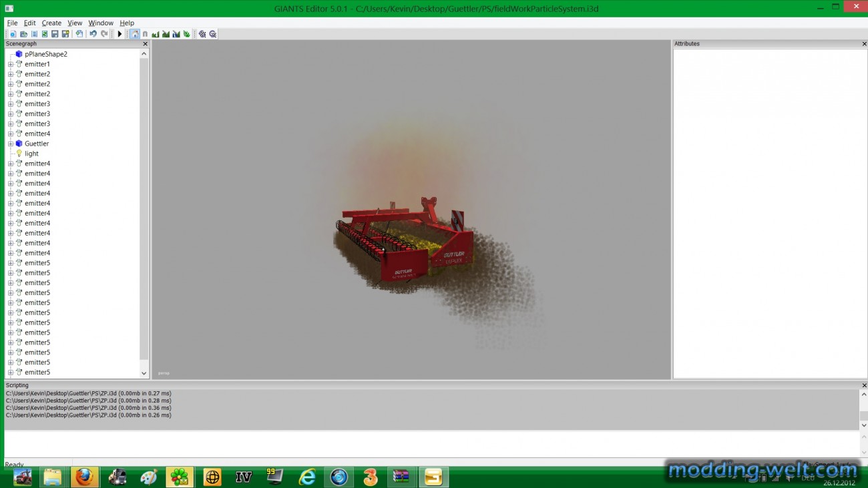
Task: Open the Help menu
Action: tap(127, 23)
